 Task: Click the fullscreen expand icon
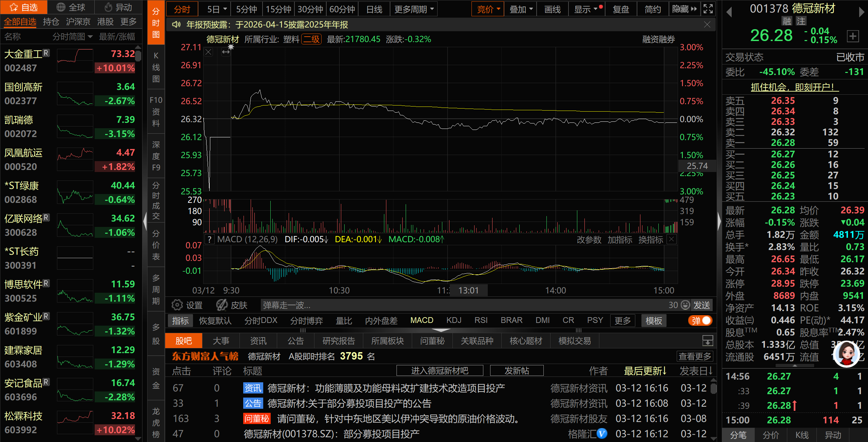[x=708, y=9]
